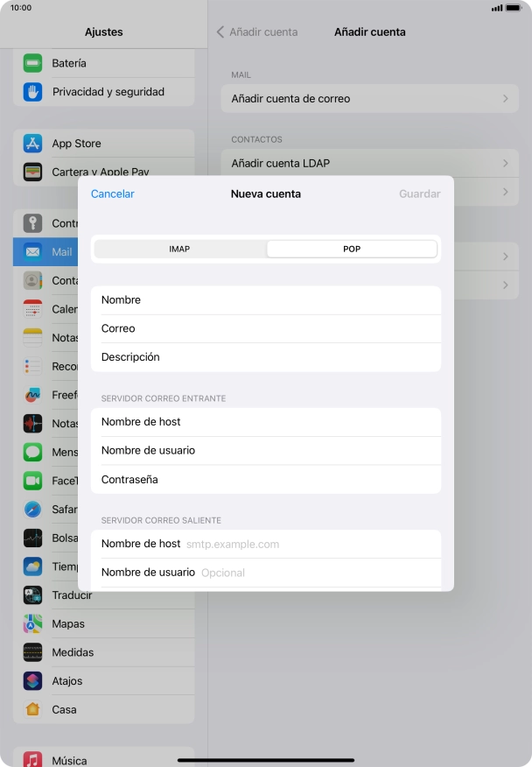Select the Atajos shortcuts icon
Screen dimensions: 532x767
point(33,681)
